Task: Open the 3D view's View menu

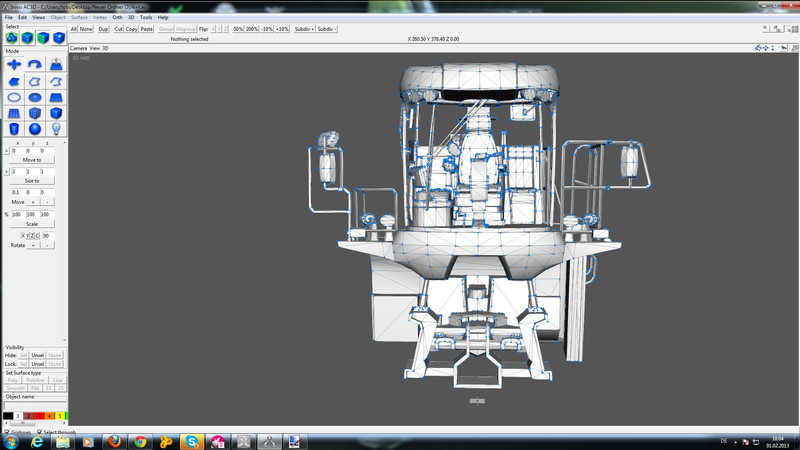Action: (x=95, y=48)
